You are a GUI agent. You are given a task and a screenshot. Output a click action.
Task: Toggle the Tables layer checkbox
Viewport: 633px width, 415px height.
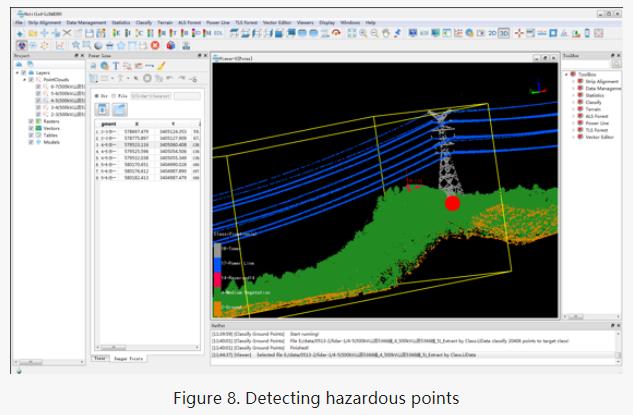click(31, 135)
